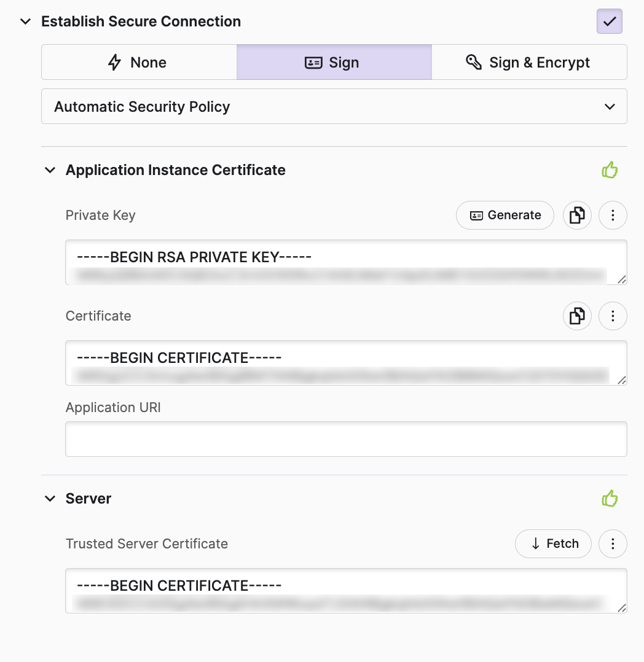
Task: Click the Server section thumbs-up icon
Action: (x=610, y=499)
